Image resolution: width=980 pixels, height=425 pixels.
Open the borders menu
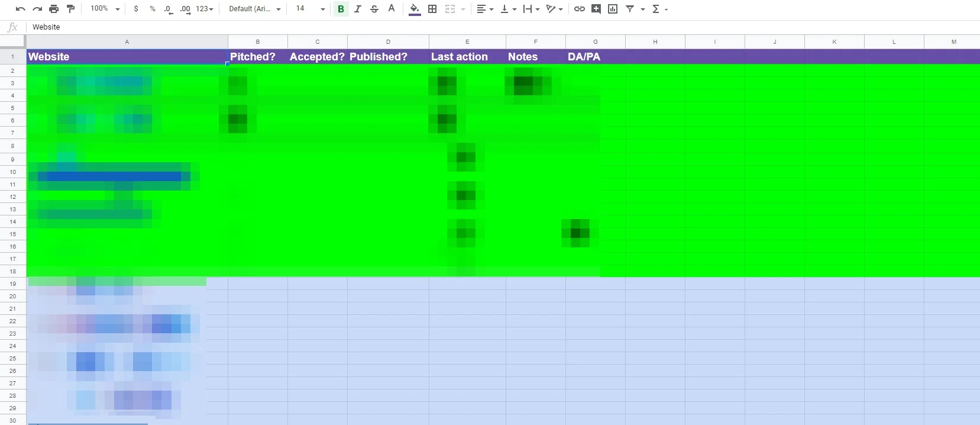coord(432,9)
